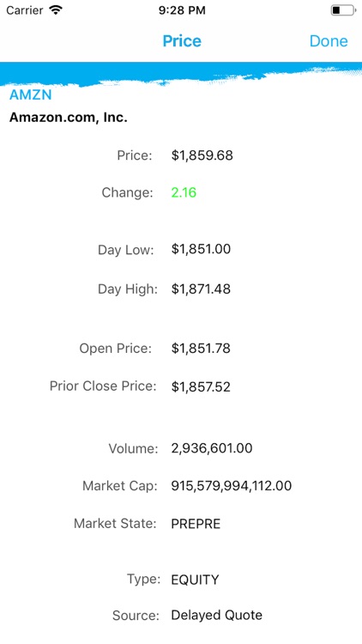Tap the Volume value 2,936,601.00
Viewport: 362px width, 644px height.
click(x=211, y=448)
